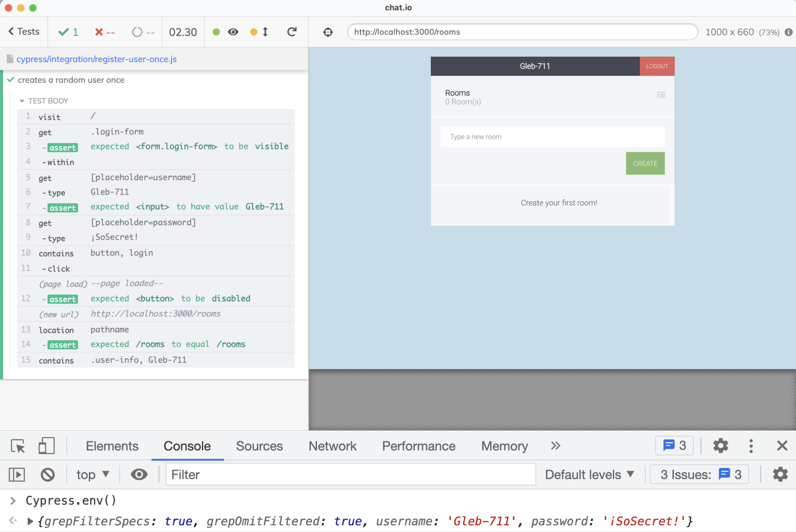
Task: Click the reload tests icon
Action: [x=292, y=32]
